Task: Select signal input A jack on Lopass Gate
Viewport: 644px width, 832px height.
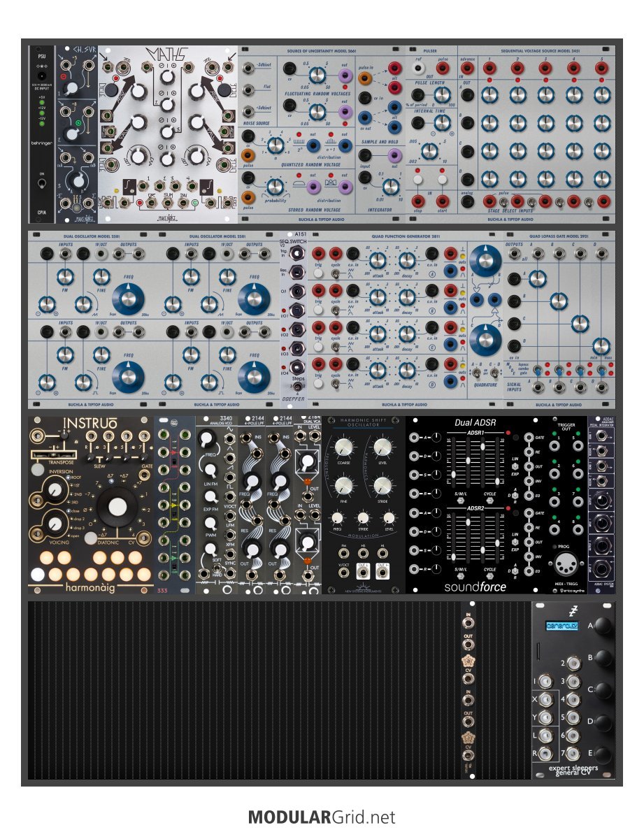Action: (538, 387)
